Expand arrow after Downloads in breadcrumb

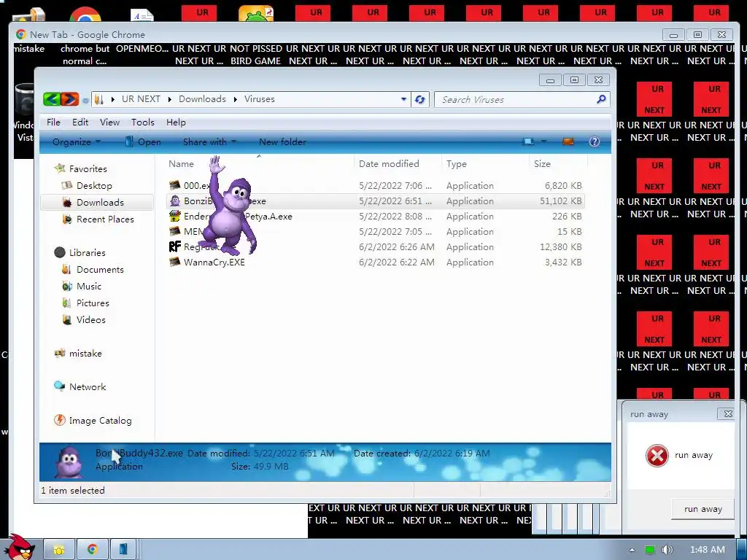pos(236,99)
